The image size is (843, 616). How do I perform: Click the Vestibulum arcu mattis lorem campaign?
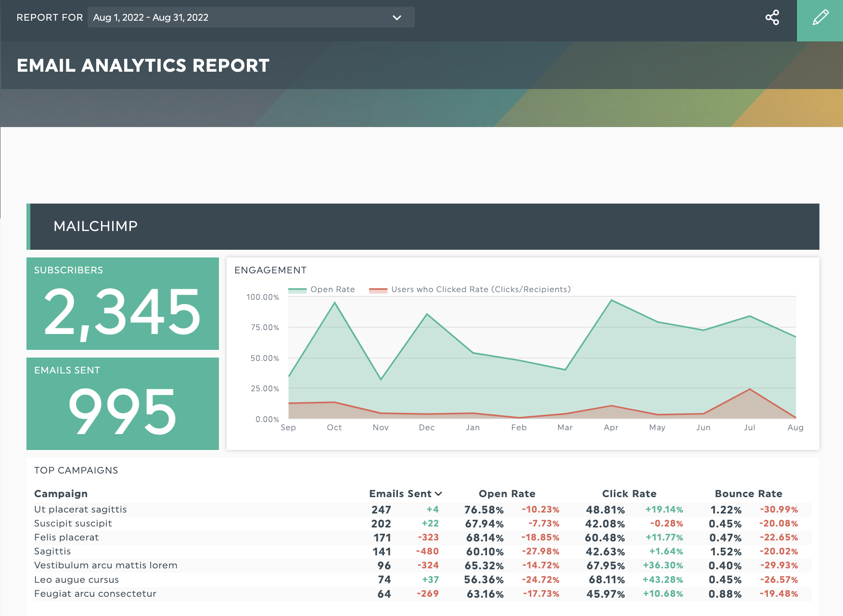[106, 565]
